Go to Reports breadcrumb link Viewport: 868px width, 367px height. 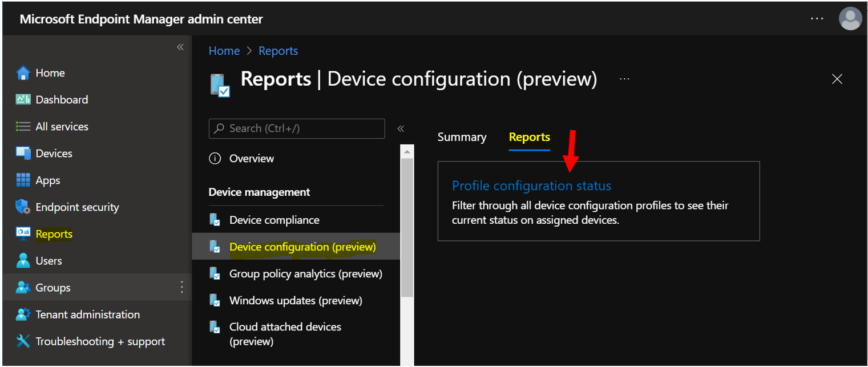[x=278, y=51]
